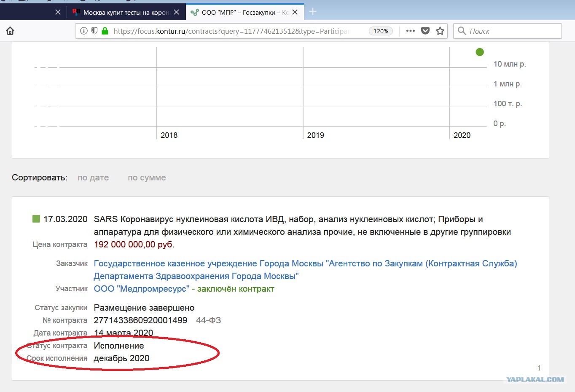Select text Размещение завершено
575x392 pixels.
144,308
